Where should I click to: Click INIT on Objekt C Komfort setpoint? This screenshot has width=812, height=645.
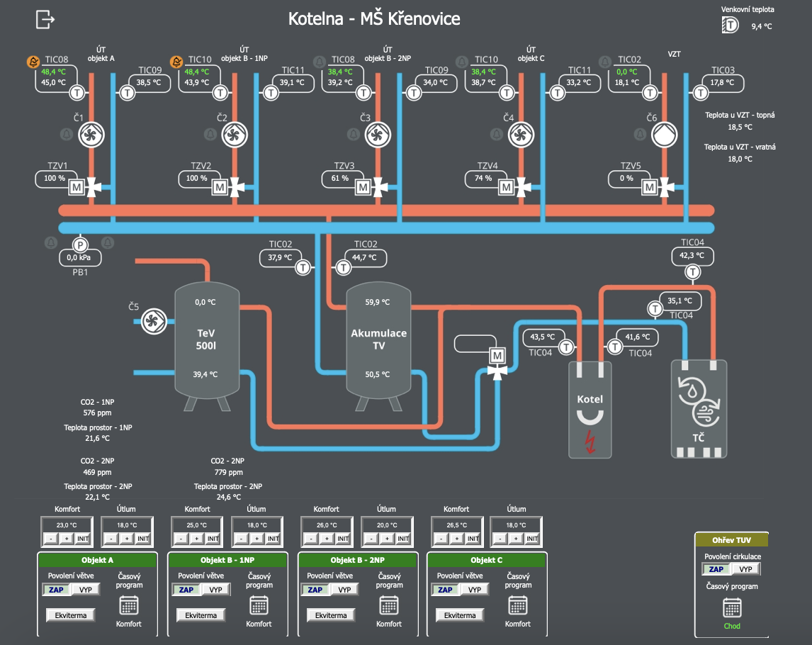coord(473,539)
